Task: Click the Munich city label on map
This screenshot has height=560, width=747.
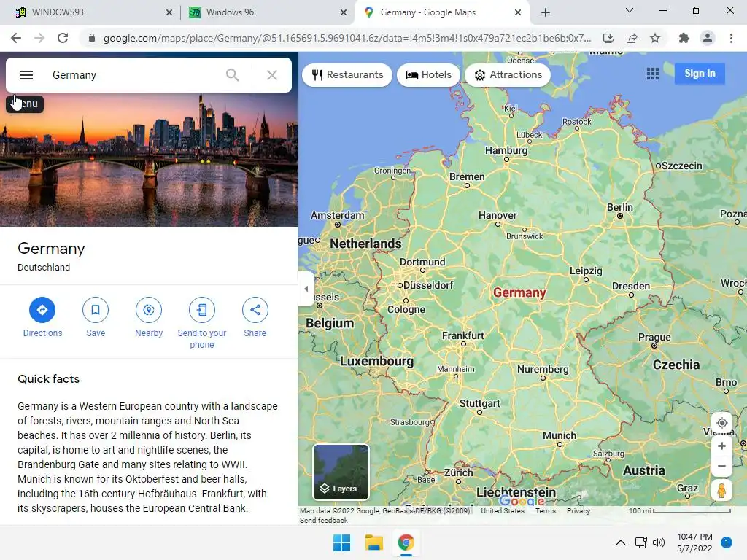Action: click(x=560, y=435)
